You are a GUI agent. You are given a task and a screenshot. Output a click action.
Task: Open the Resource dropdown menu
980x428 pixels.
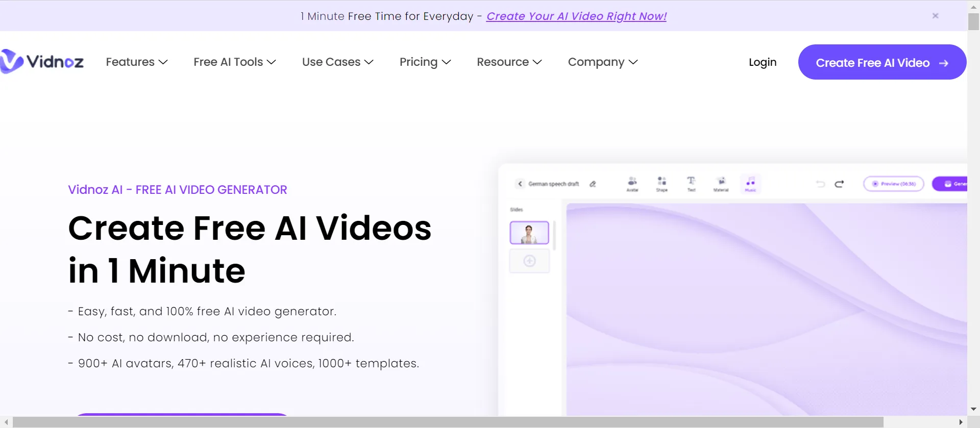point(509,62)
